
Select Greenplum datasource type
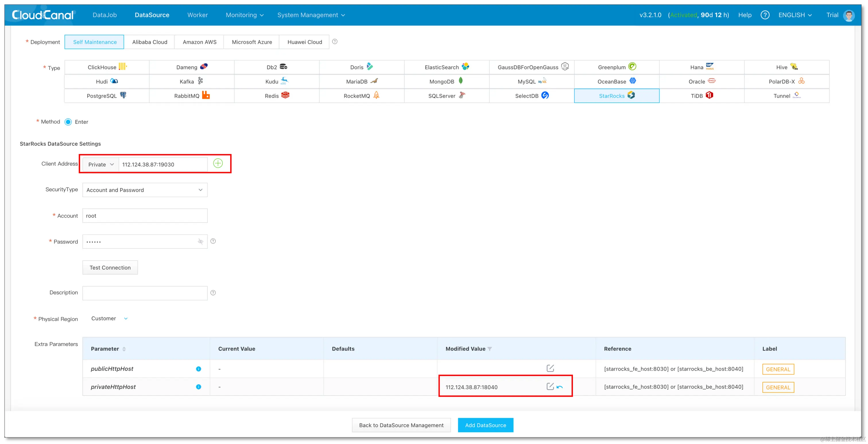click(617, 67)
